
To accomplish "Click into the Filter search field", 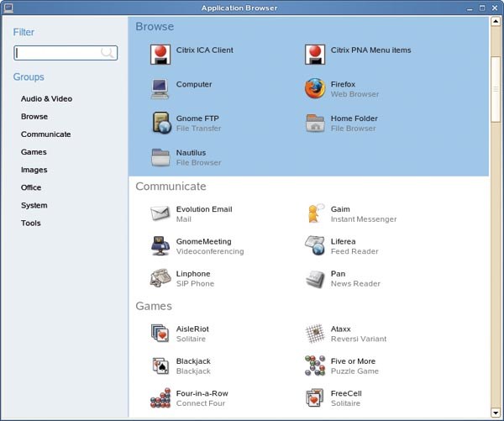I will [66, 53].
